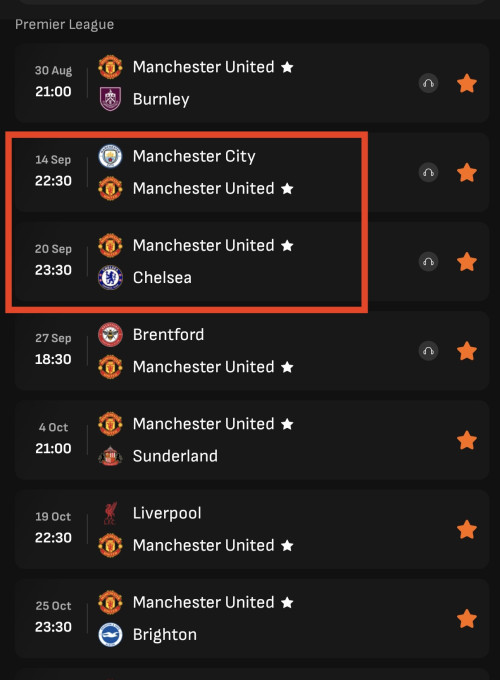Open Liverpool team name link
This screenshot has width=500, height=680.
(x=167, y=513)
